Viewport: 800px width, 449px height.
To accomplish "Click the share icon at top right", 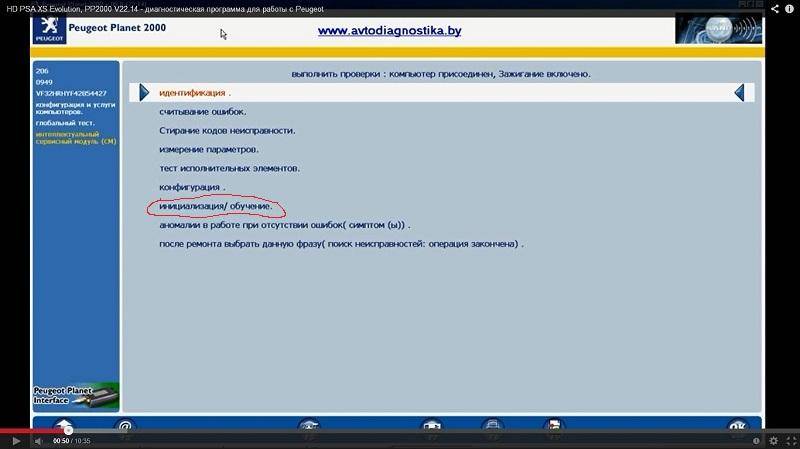I will click(775, 9).
